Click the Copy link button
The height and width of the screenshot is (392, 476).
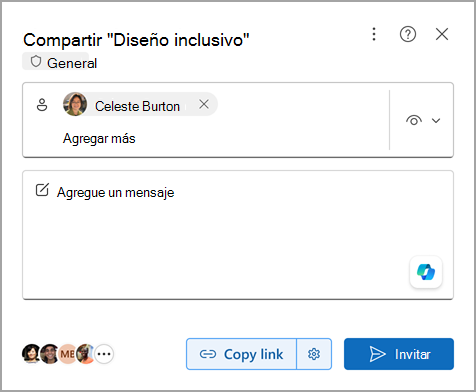click(241, 354)
